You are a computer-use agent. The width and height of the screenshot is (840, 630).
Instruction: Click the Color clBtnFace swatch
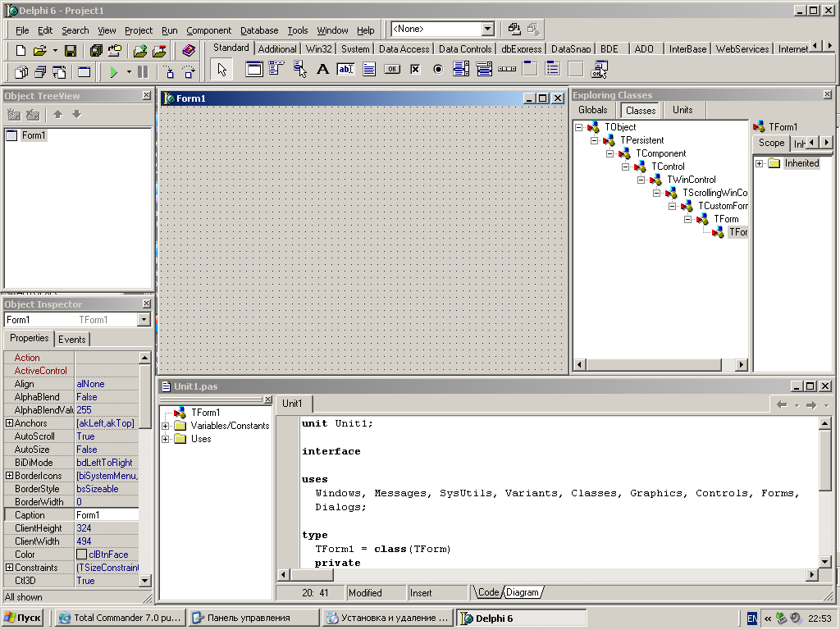[81, 555]
